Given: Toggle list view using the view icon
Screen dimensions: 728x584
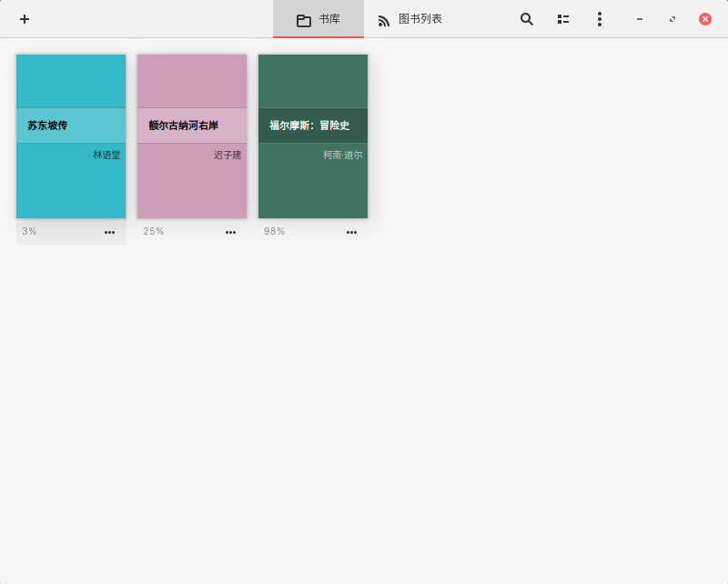Looking at the screenshot, I should [563, 19].
